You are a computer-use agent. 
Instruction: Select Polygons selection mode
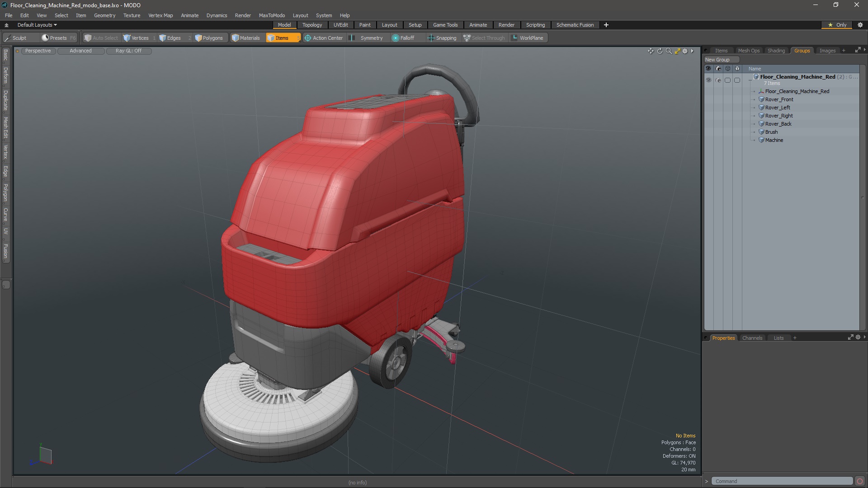click(208, 38)
